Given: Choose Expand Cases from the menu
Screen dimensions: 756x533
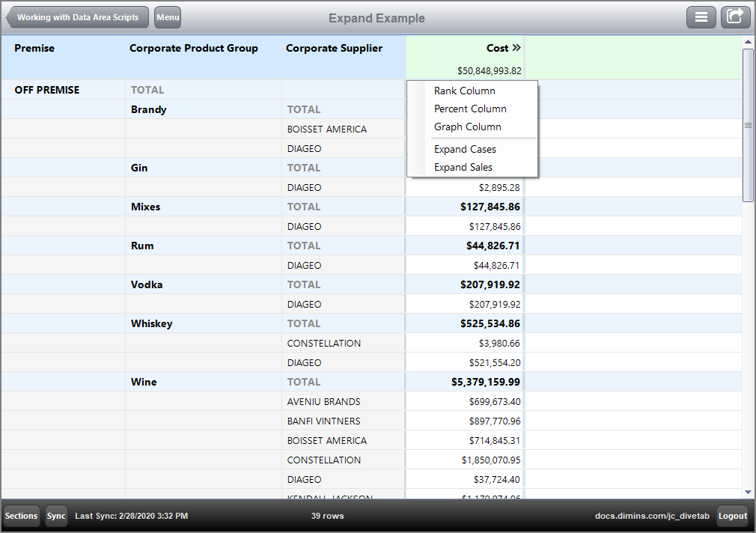Looking at the screenshot, I should tap(464, 149).
